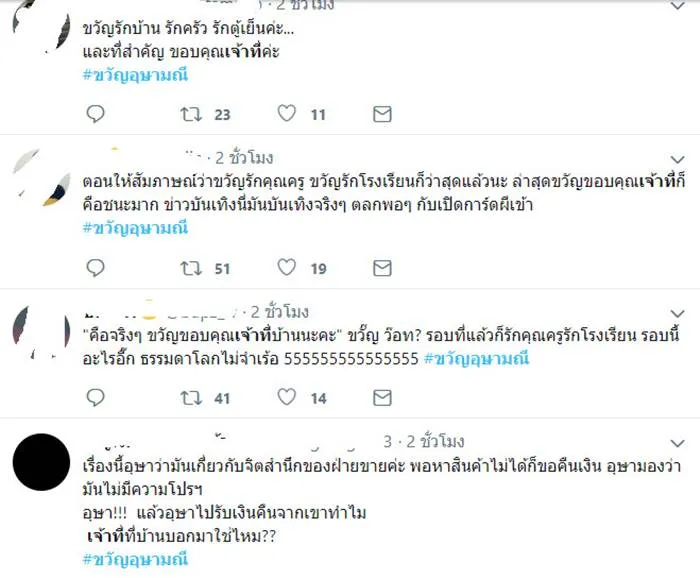Image resolution: width=700 pixels, height=578 pixels.
Task: Like the tweet with 19 likes
Action: click(287, 267)
